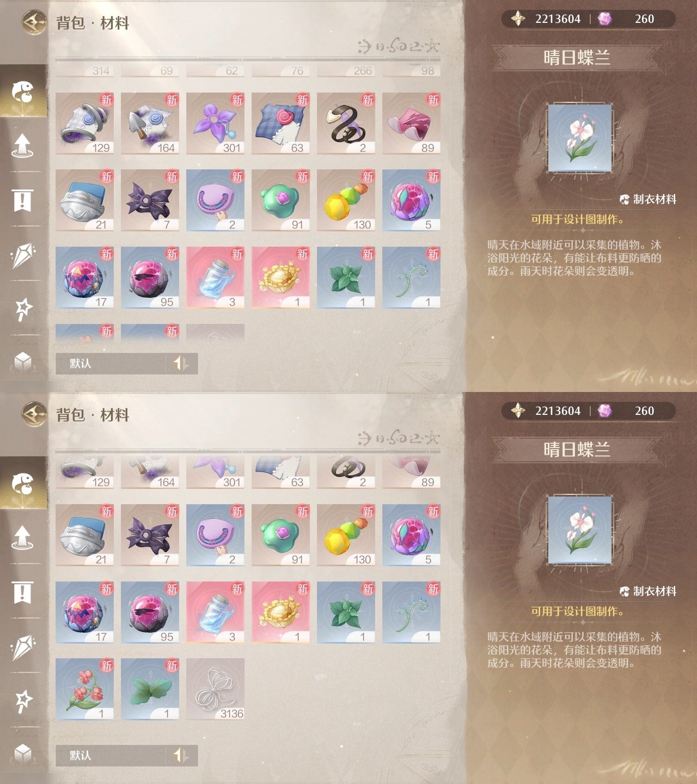Select the purple flower item with 301 in the upper grid
Viewport: 697px width, 784px height.
click(215, 124)
